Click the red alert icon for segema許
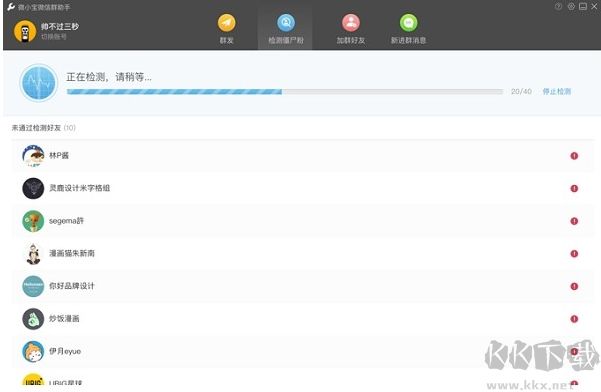The height and width of the screenshot is (392, 601). [x=574, y=221]
